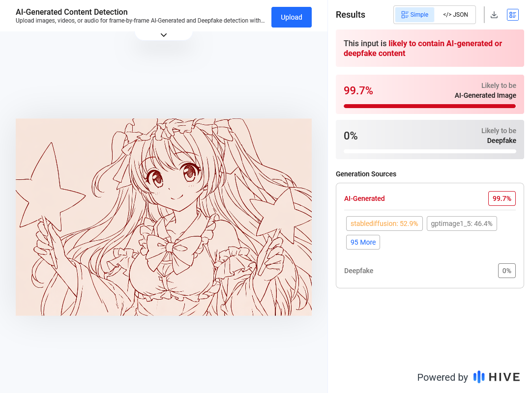Click the empty Deepfake progress bar

click(430, 151)
